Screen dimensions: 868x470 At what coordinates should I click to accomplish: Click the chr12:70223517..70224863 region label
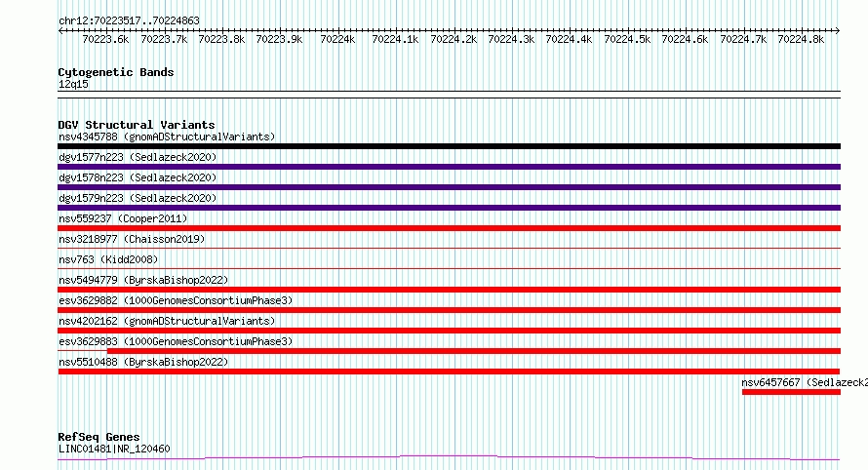pos(129,21)
